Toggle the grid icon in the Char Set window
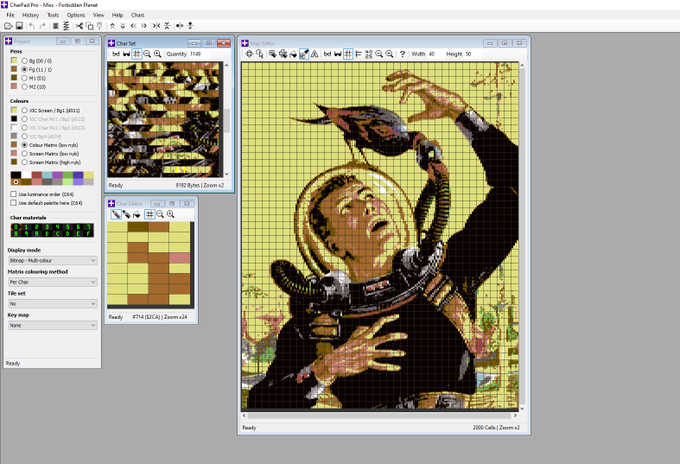Image resolution: width=680 pixels, height=464 pixels. coord(137,54)
